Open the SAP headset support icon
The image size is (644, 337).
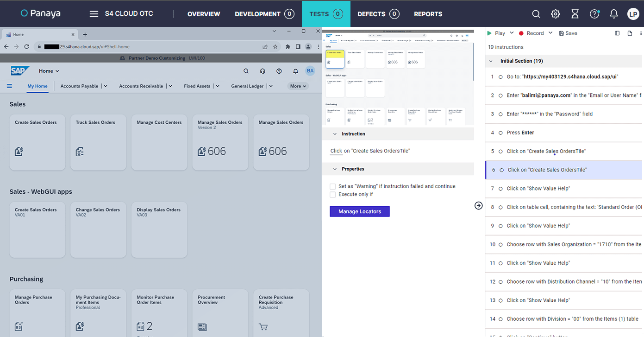[263, 71]
